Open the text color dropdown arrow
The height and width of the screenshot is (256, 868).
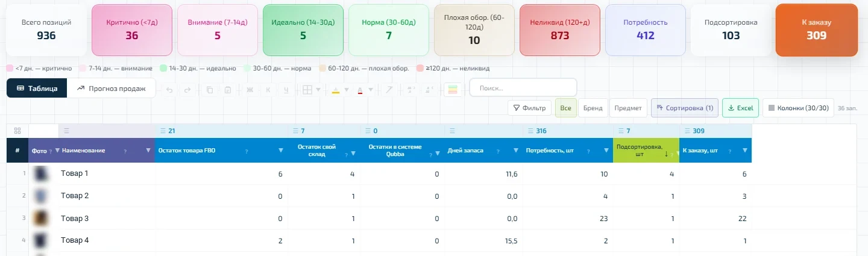coord(371,90)
